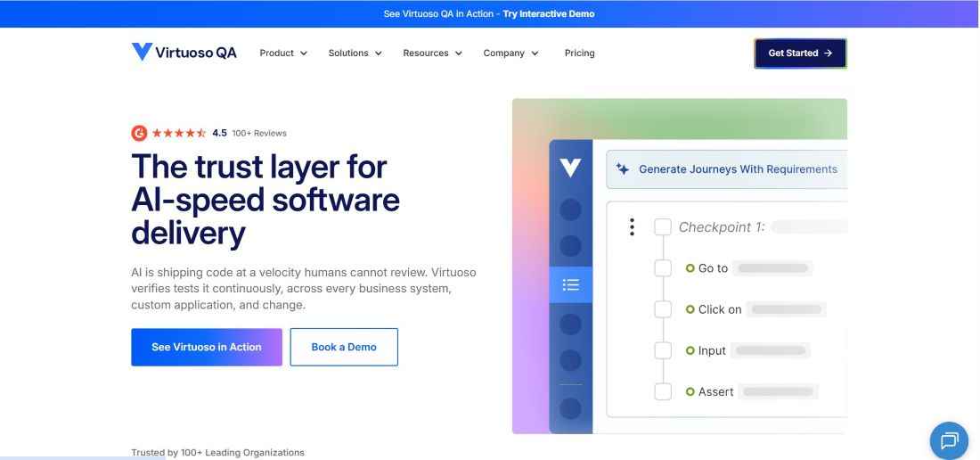Tick the Checkpoint 1 checkbox

click(x=663, y=226)
